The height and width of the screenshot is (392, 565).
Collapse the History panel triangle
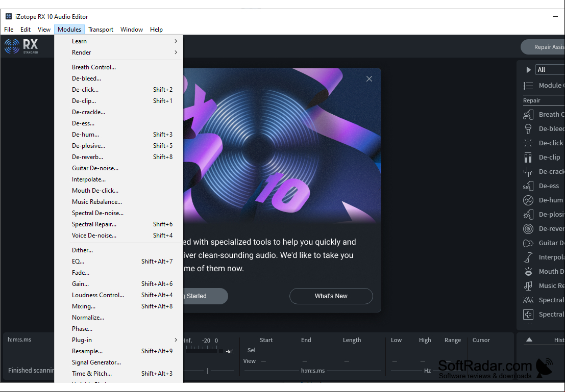[529, 340]
